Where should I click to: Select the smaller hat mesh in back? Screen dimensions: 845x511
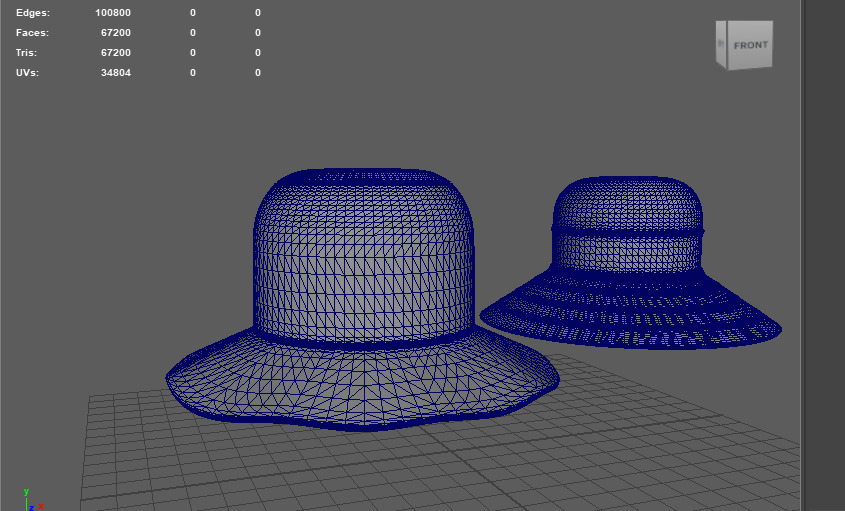pos(631,263)
